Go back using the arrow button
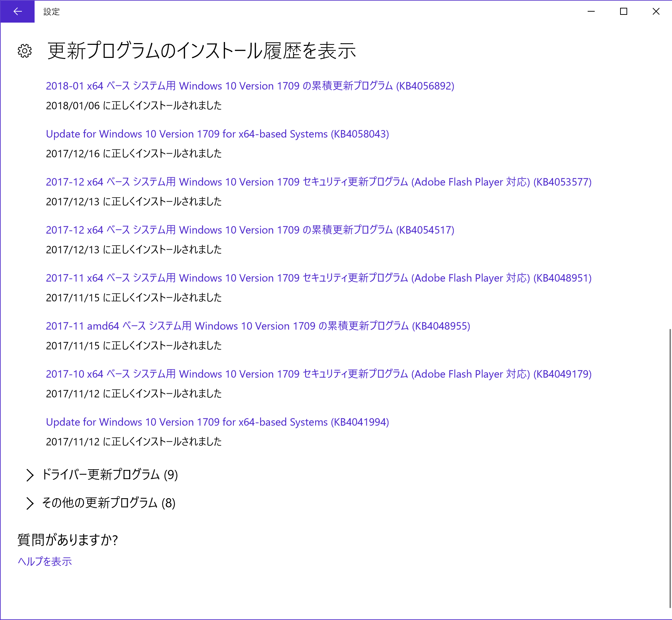The image size is (672, 620). click(17, 12)
